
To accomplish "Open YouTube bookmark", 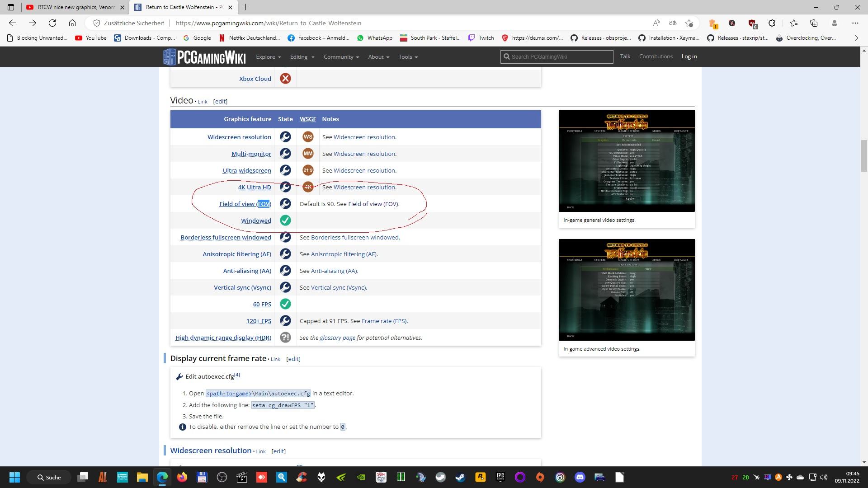I will pos(91,38).
